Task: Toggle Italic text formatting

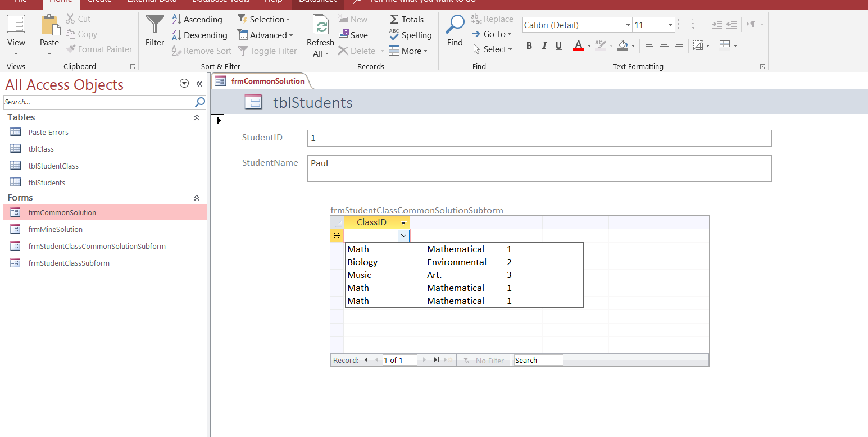Action: pos(544,46)
